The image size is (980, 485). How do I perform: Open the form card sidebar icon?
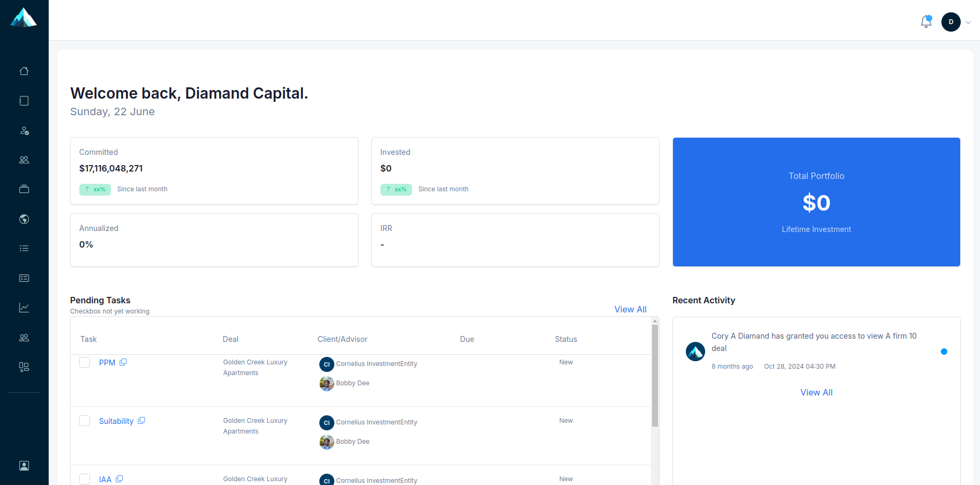(24, 278)
